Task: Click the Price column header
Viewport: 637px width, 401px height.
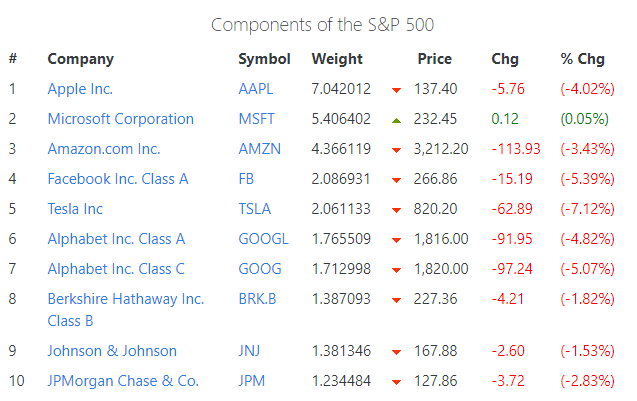Action: coord(435,59)
